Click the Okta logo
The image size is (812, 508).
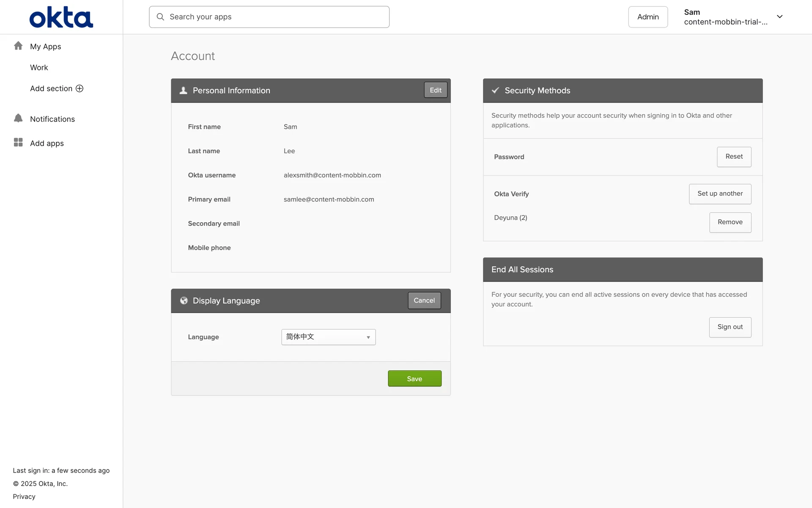[x=61, y=17]
